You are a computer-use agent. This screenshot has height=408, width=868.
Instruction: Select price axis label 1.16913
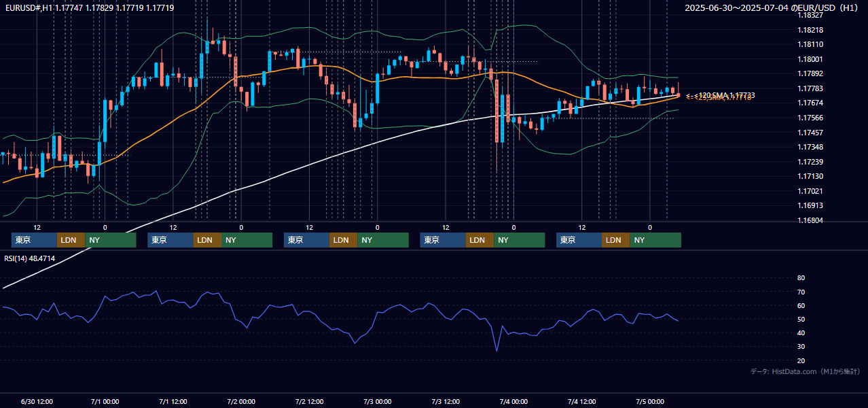click(x=810, y=205)
